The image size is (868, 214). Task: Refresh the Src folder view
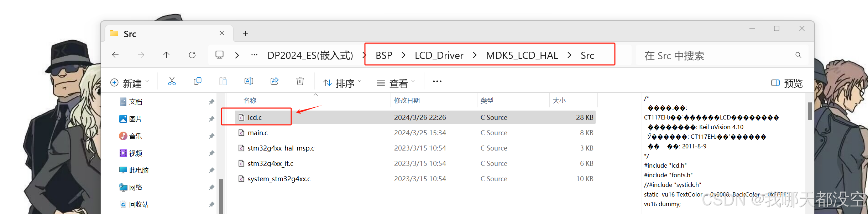192,55
